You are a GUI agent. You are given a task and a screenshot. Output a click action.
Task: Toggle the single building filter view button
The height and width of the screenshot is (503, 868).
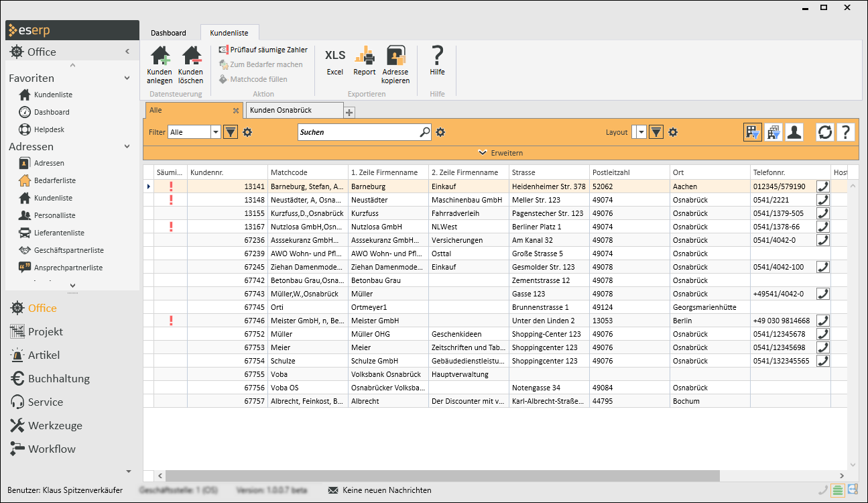click(753, 132)
